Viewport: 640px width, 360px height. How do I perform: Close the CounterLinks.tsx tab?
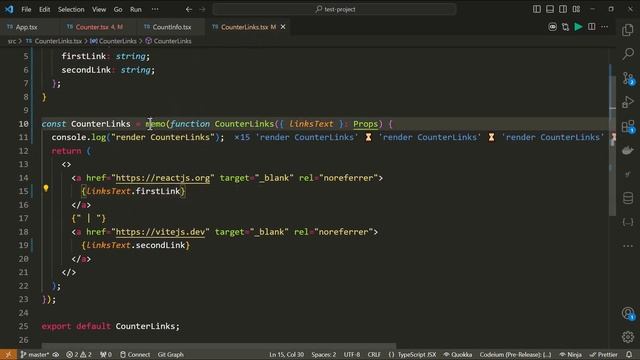coord(283,27)
